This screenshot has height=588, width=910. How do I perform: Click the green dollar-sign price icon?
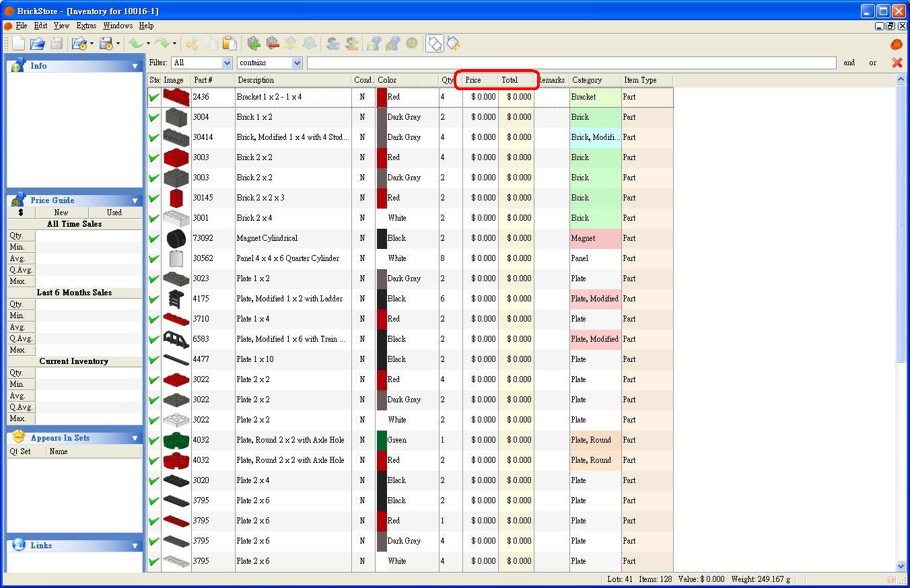click(x=351, y=44)
